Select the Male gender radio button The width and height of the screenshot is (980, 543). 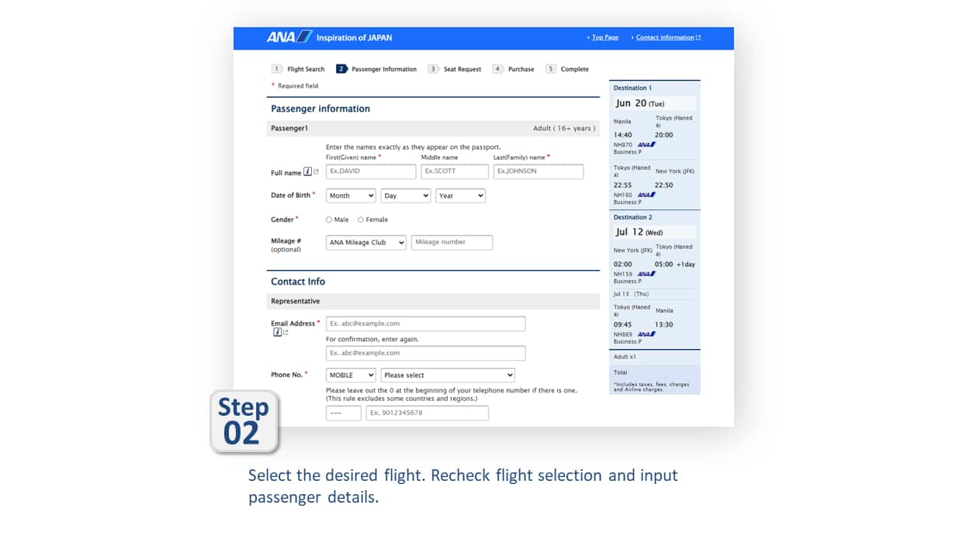pos(328,220)
